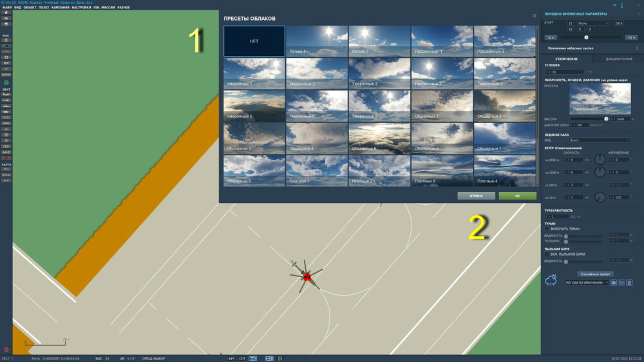The width and height of the screenshot is (644, 362).
Task: Click the dust storm ВИДИМОСТЬ slider
Action: click(566, 262)
